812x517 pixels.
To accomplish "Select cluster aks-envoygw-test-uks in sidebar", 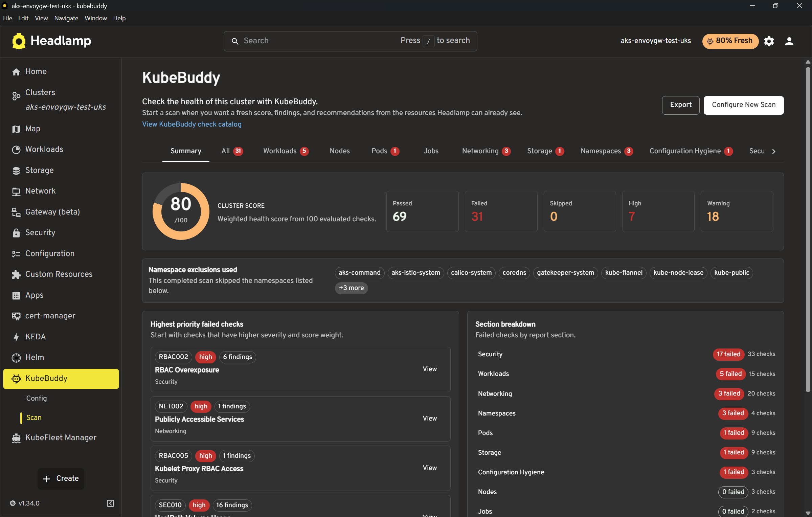I will click(66, 107).
